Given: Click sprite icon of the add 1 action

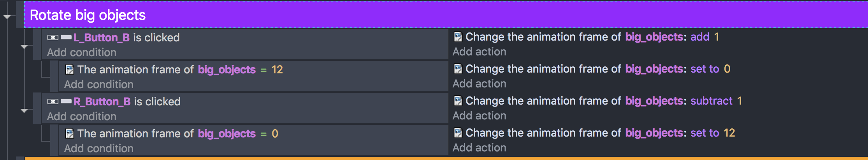Looking at the screenshot, I should point(458,37).
